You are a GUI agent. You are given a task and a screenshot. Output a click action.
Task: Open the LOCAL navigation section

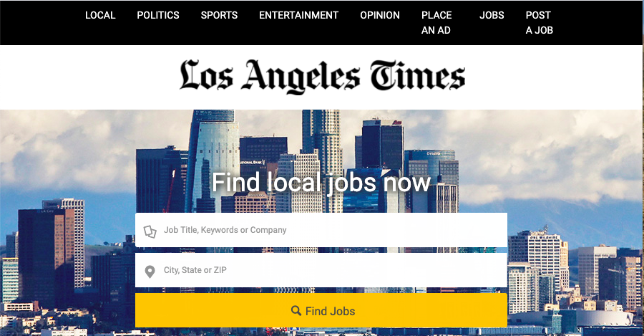click(100, 15)
